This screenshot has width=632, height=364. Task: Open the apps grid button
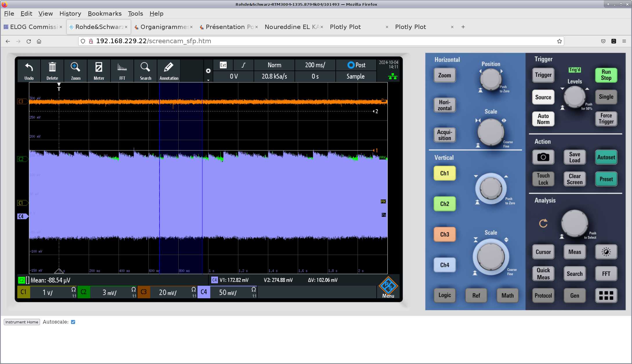606,296
